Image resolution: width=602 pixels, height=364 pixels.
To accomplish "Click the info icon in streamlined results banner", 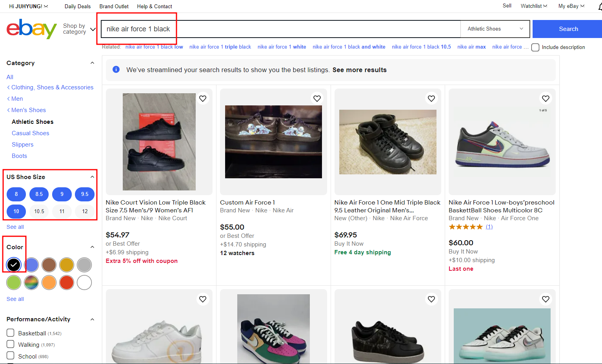I will pos(116,69).
